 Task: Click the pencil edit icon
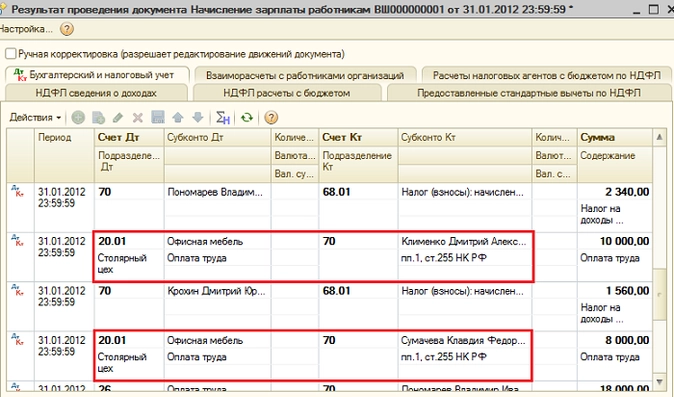(x=118, y=117)
